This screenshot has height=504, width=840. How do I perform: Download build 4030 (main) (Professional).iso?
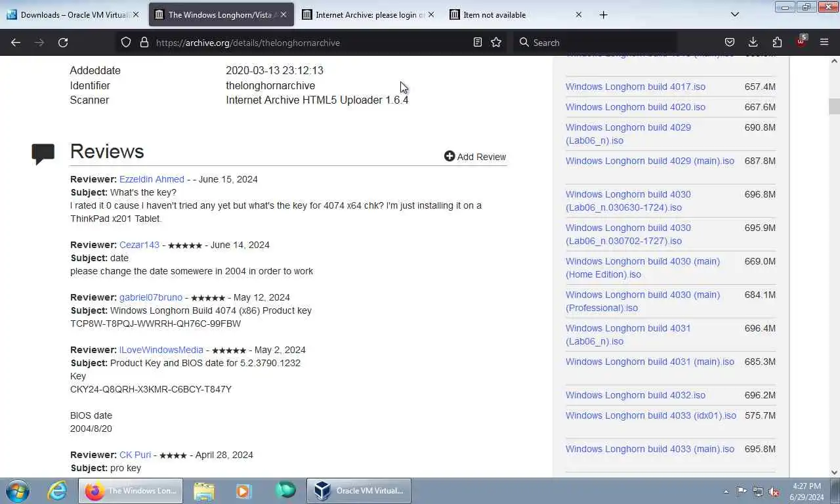coord(642,301)
